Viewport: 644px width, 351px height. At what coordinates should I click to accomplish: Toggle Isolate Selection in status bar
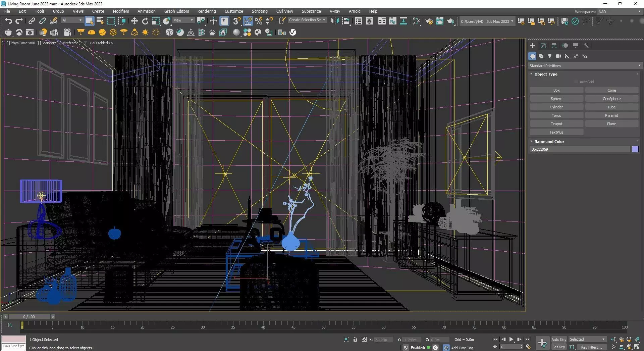[x=346, y=340]
